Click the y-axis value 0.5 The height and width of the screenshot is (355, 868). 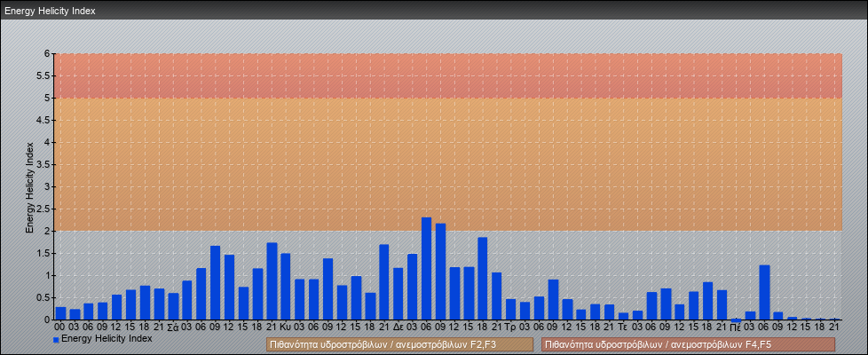[x=43, y=297]
